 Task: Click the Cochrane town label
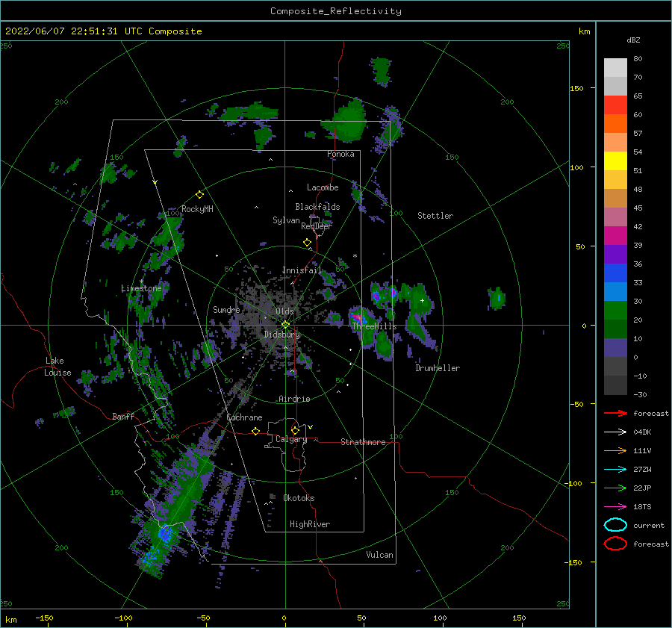click(x=244, y=417)
